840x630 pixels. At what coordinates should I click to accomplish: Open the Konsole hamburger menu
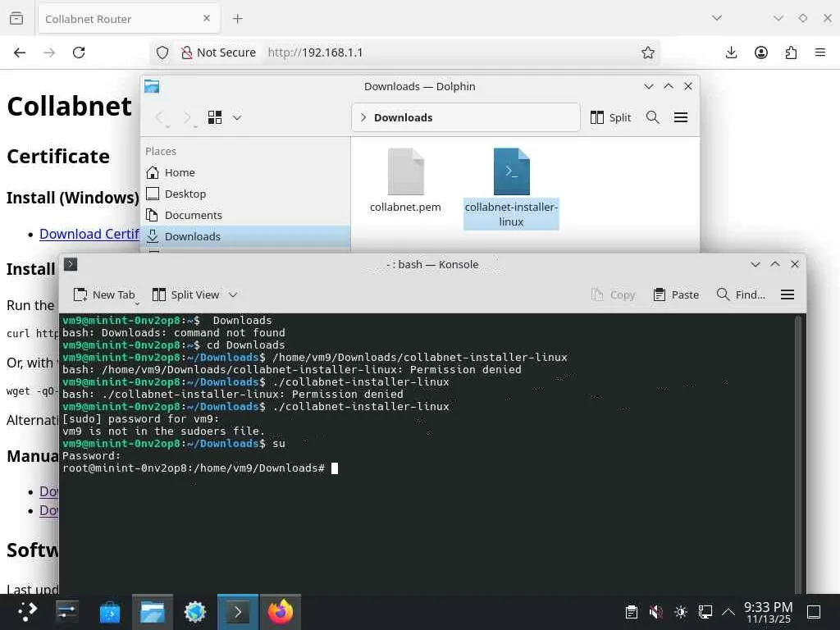click(787, 294)
